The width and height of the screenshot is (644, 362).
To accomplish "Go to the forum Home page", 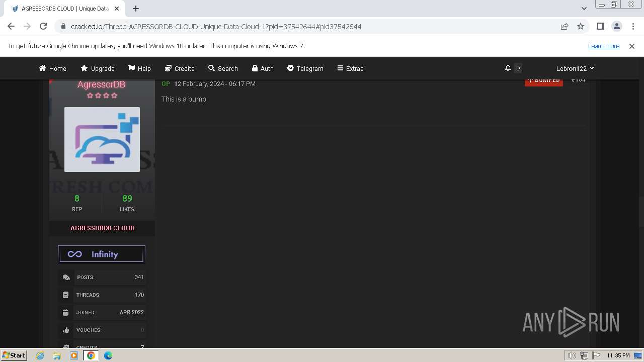I will pos(52,68).
